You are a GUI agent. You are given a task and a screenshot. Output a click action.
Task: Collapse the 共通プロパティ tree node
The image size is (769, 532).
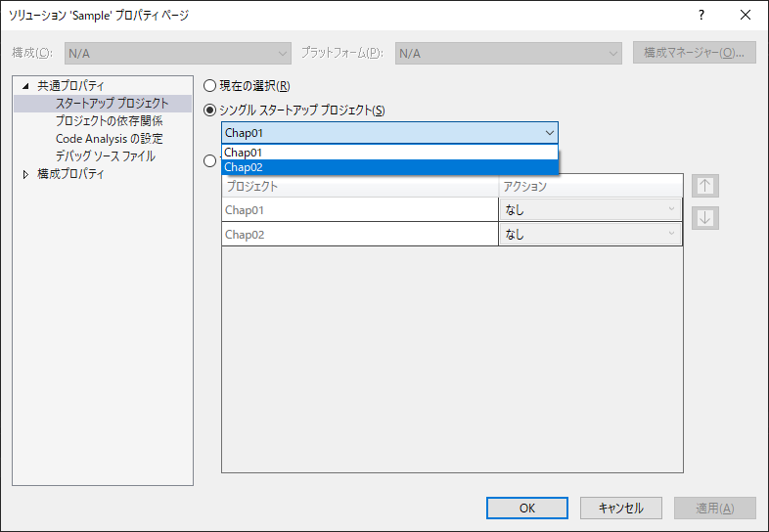(x=25, y=86)
